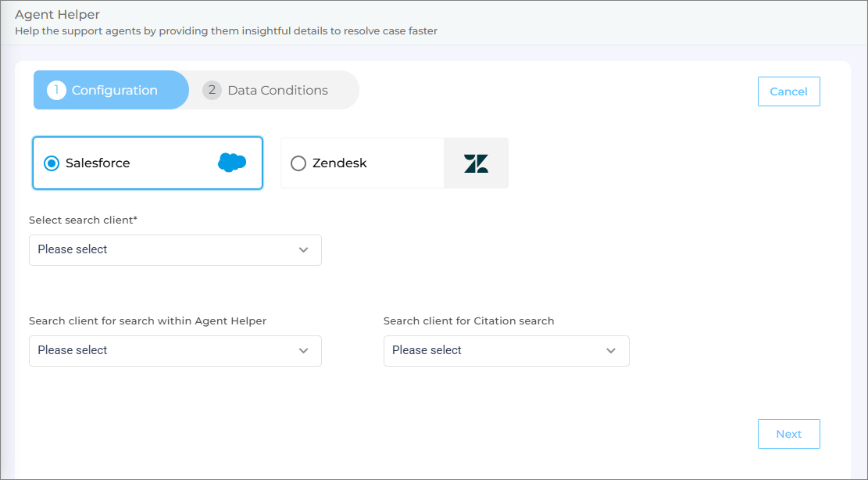Click the Zendesk logo icon
Viewport: 868px width, 480px height.
click(x=476, y=163)
